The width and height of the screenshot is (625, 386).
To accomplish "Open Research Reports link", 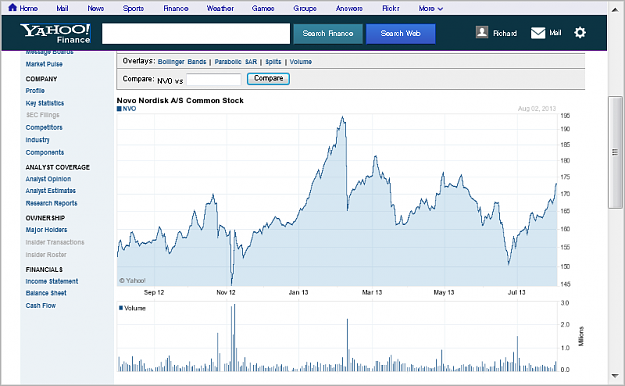I will pyautogui.click(x=51, y=203).
